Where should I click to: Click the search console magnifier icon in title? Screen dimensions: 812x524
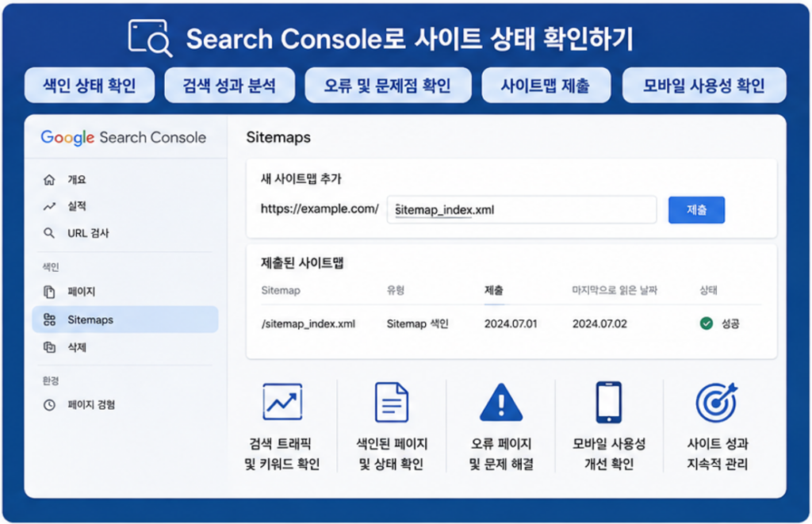[150, 38]
